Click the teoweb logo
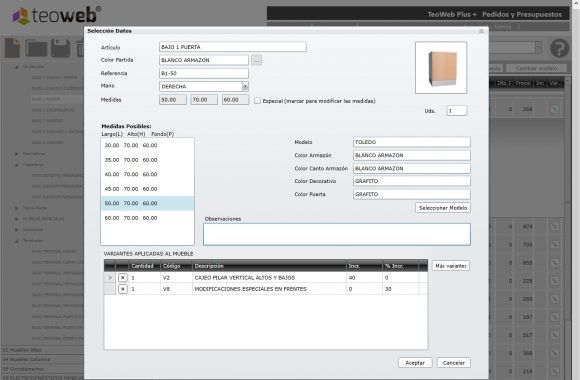 (x=56, y=15)
